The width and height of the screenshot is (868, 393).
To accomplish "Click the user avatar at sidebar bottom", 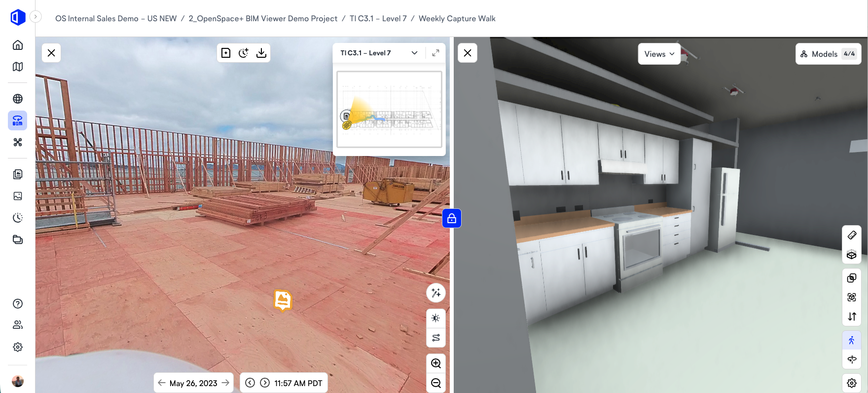I will tap(18, 381).
